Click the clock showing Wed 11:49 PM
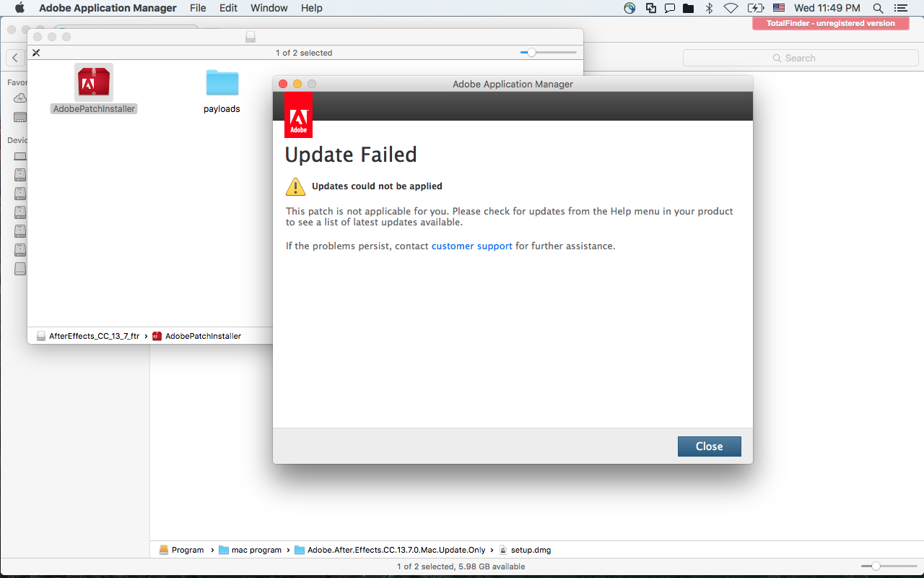Viewport: 924px width, 578px height. click(x=827, y=8)
